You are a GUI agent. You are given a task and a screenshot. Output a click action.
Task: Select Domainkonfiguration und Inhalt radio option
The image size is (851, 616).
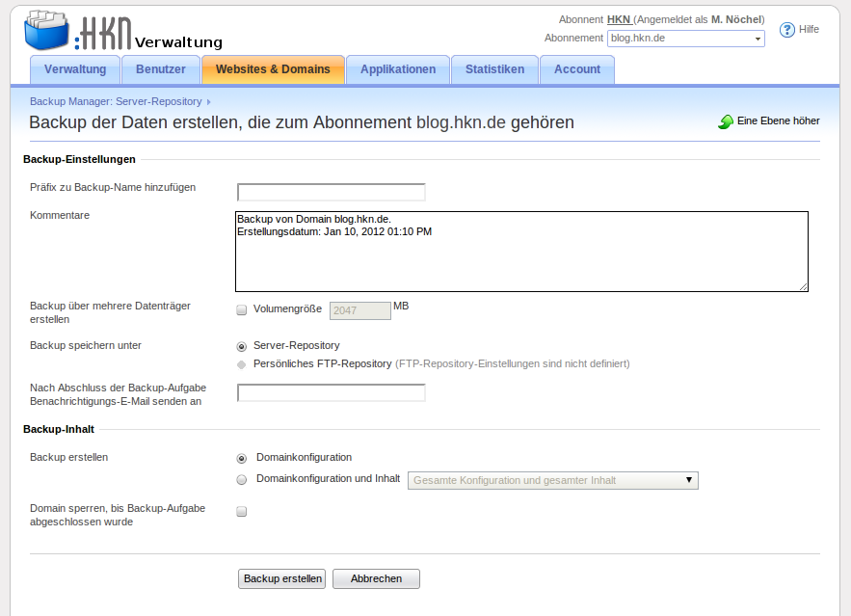[242, 479]
